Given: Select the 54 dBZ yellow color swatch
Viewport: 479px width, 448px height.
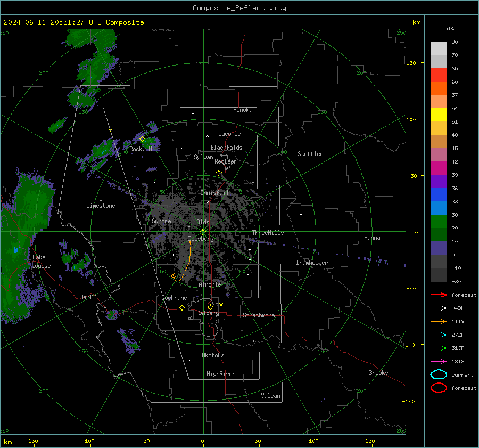Looking at the screenshot, I should tap(439, 115).
